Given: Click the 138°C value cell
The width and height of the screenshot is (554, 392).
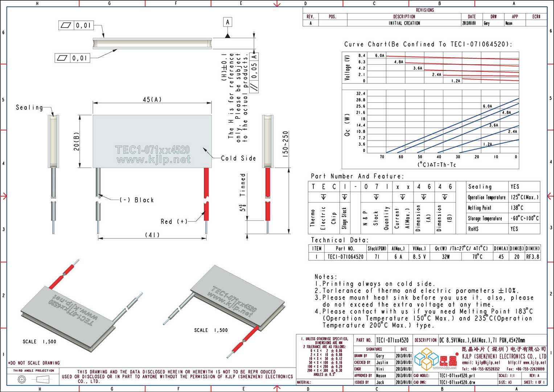Looking at the screenshot, I should tap(524, 208).
